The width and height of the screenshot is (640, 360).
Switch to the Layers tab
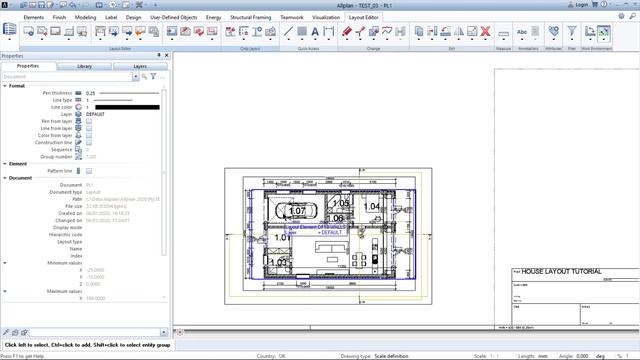click(x=140, y=66)
